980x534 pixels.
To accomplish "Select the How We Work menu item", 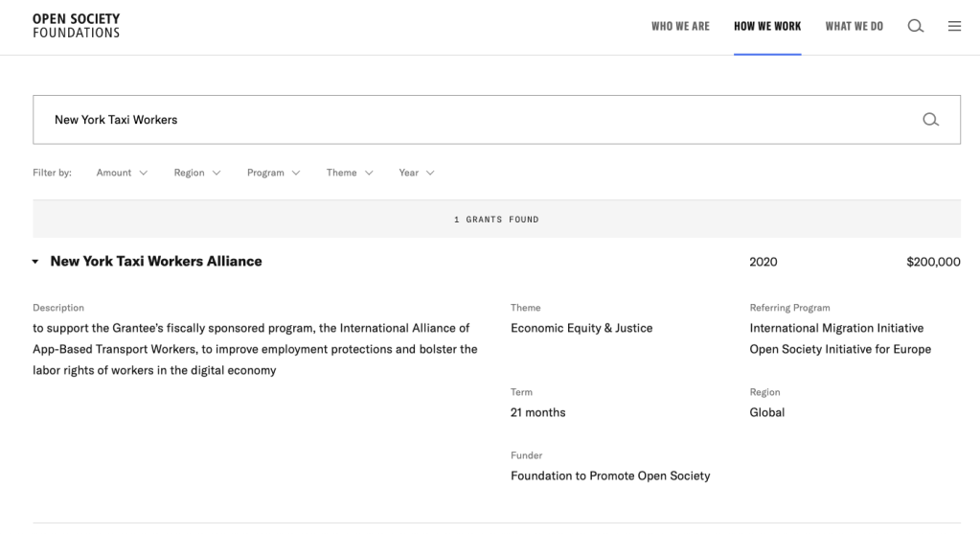I will (767, 26).
